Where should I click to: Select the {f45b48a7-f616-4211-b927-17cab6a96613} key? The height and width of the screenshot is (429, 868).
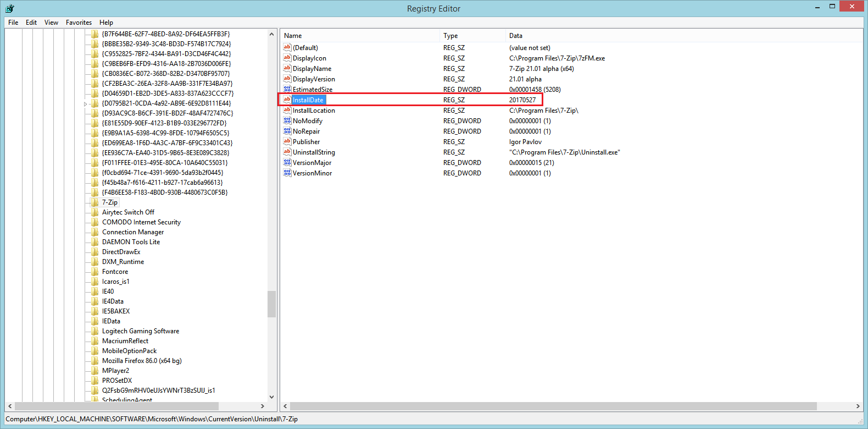(x=163, y=183)
